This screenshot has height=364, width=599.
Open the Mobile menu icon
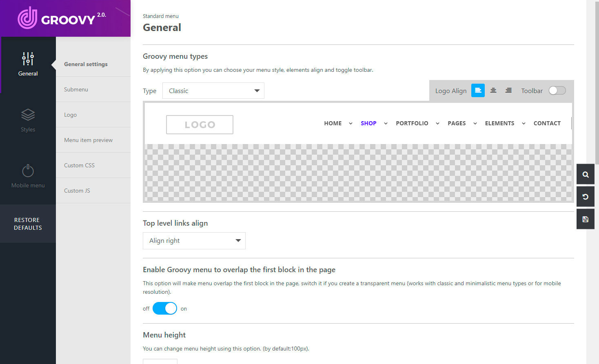28,171
